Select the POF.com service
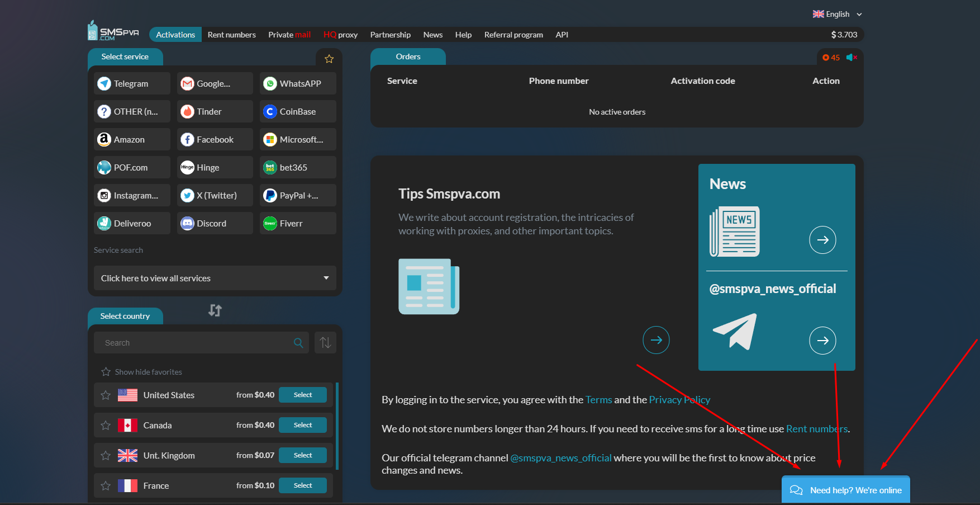 (x=132, y=167)
